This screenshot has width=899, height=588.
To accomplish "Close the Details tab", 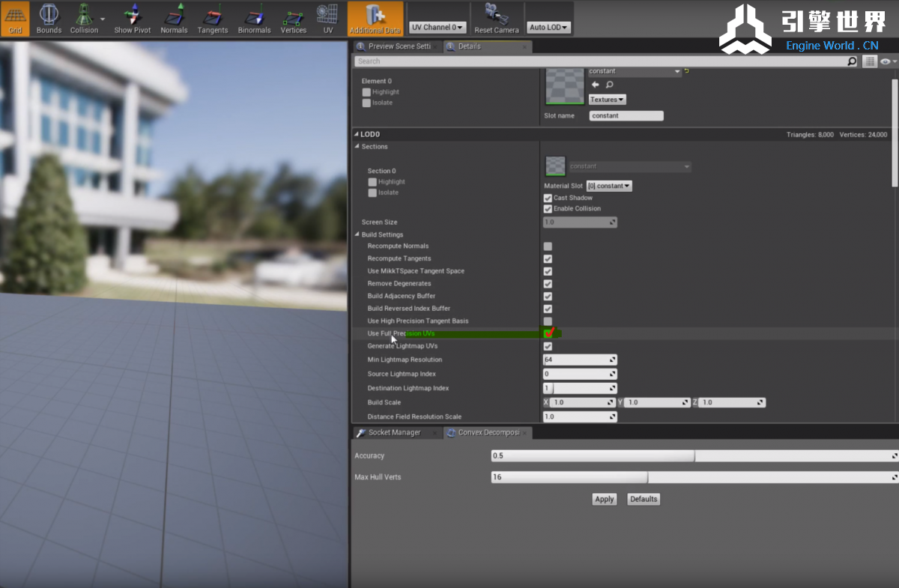I will pos(524,46).
